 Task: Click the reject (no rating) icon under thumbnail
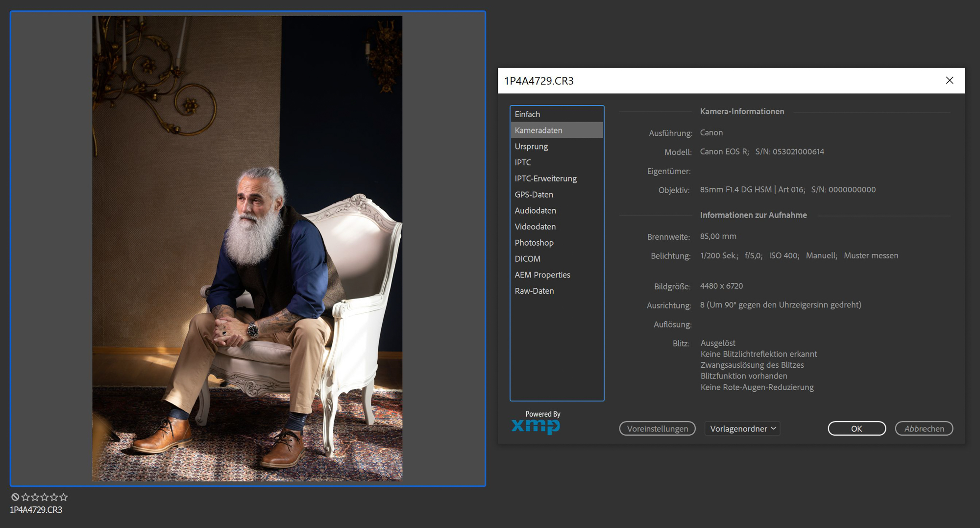tap(15, 497)
